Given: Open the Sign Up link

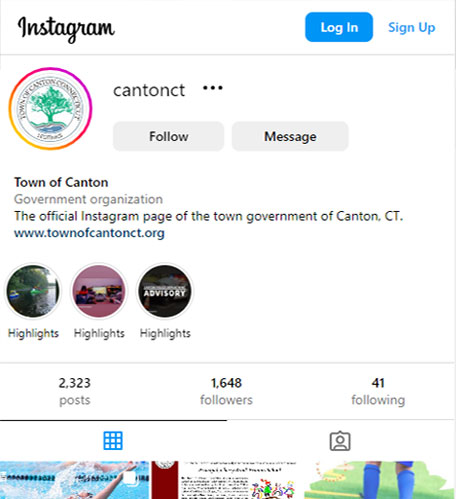Looking at the screenshot, I should pos(412,27).
